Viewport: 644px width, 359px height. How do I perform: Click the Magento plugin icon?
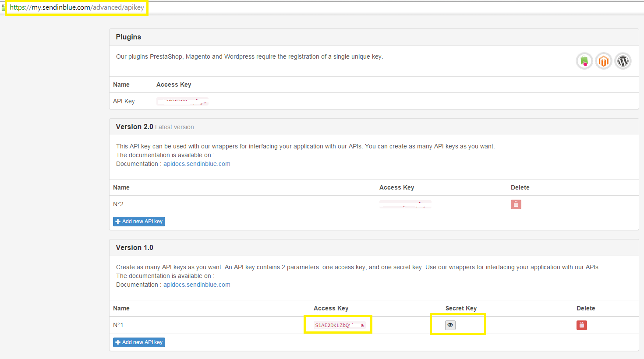coord(603,61)
